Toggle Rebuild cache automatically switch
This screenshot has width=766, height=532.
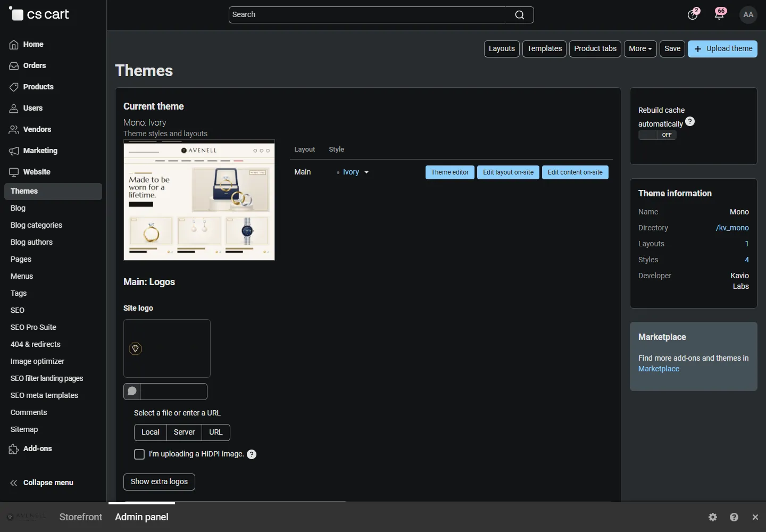657,135
